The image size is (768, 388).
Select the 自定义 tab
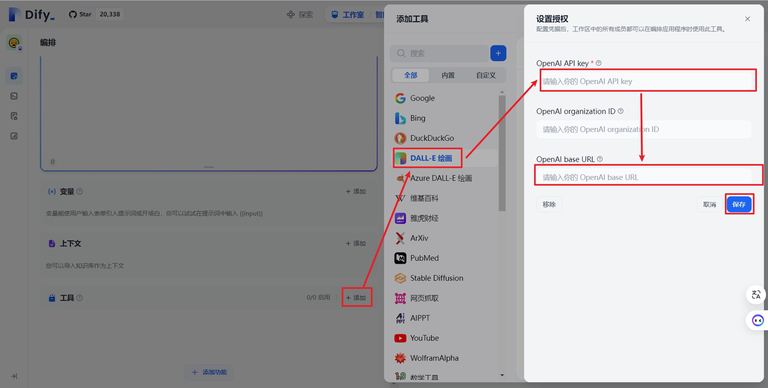tap(485, 75)
